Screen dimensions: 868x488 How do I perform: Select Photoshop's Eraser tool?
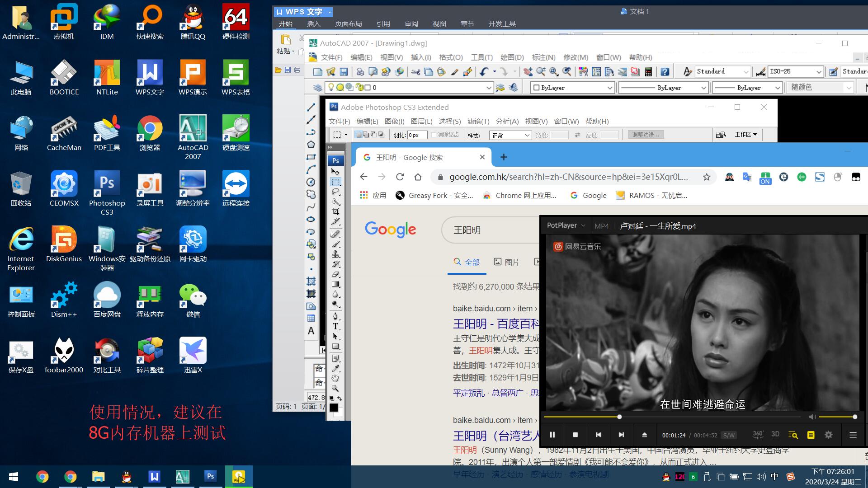pos(335,274)
